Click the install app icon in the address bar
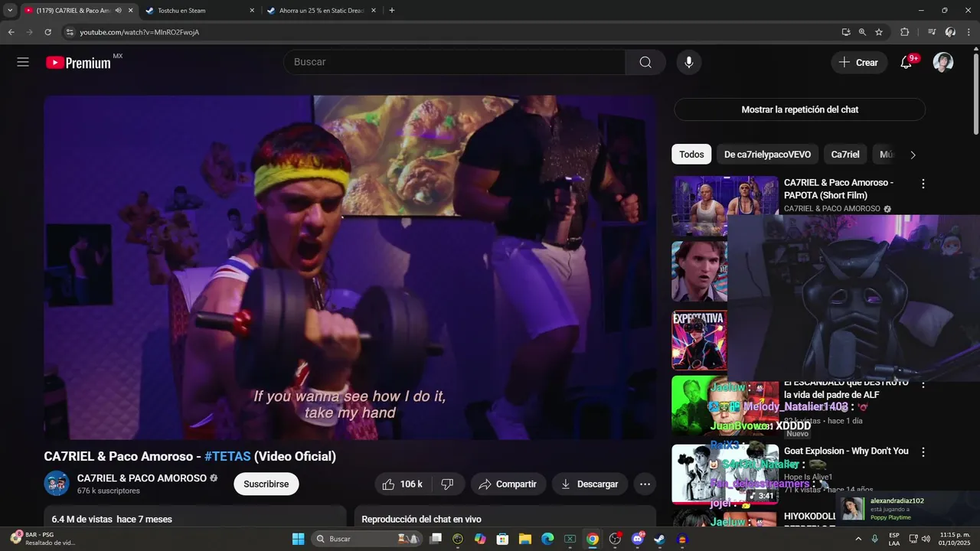This screenshot has width=980, height=551. click(845, 32)
